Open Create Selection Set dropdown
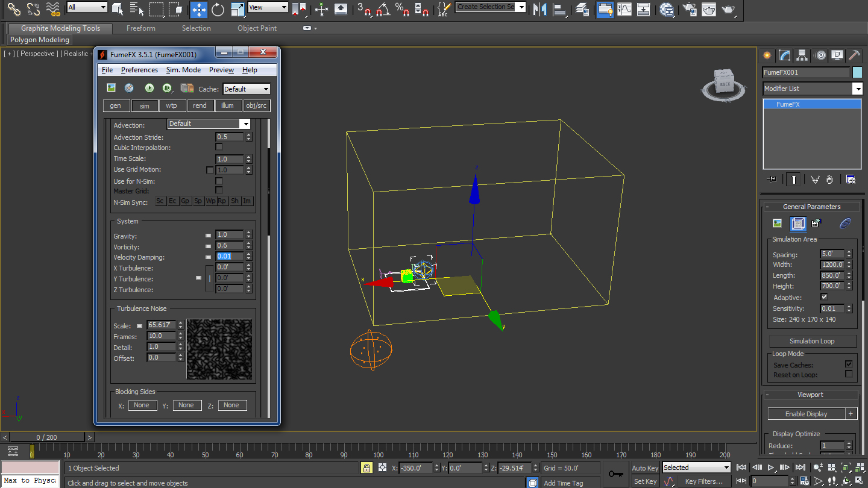Screen dimensions: 868x488 tap(491, 7)
